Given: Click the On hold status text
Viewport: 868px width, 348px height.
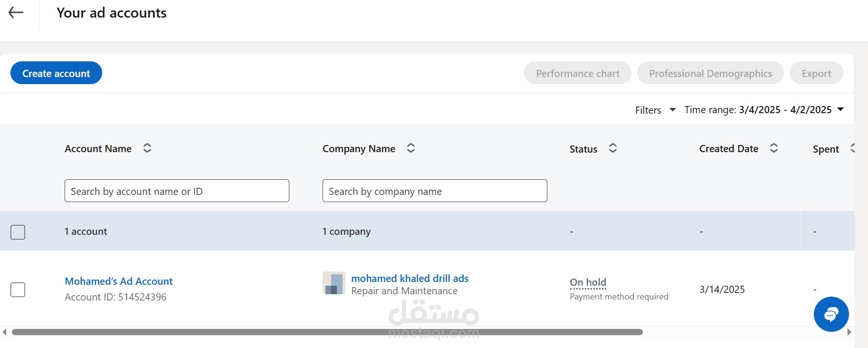Looking at the screenshot, I should pos(588,282).
